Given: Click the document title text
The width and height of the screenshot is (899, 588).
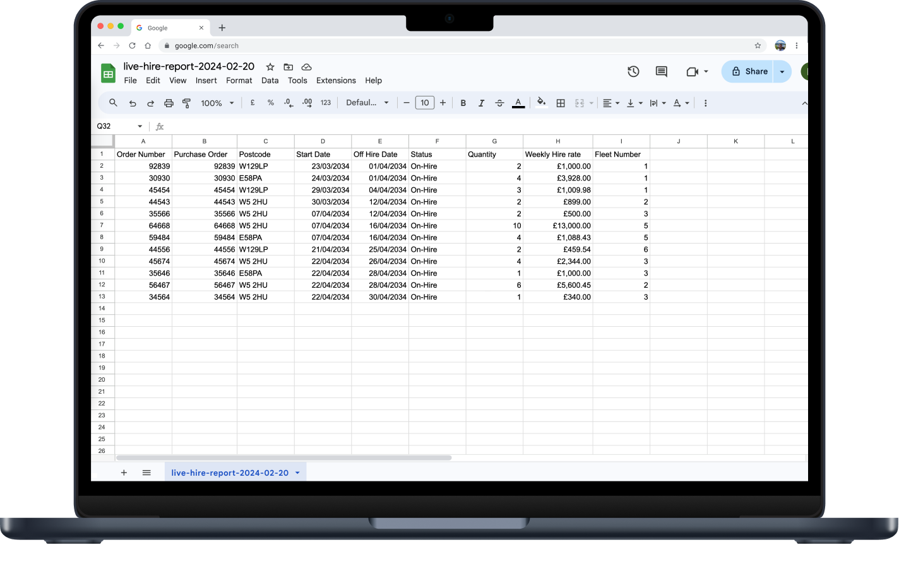Looking at the screenshot, I should click(x=189, y=66).
